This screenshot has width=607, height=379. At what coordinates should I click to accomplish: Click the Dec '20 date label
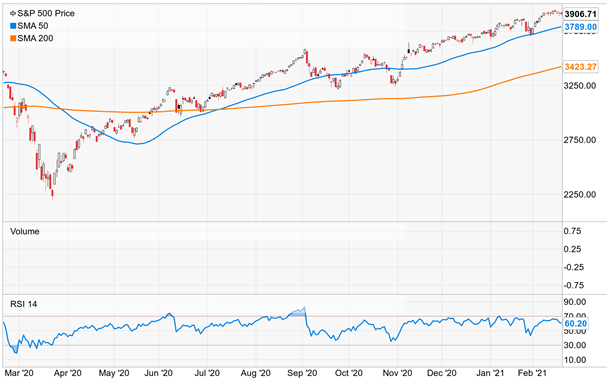[442, 373]
